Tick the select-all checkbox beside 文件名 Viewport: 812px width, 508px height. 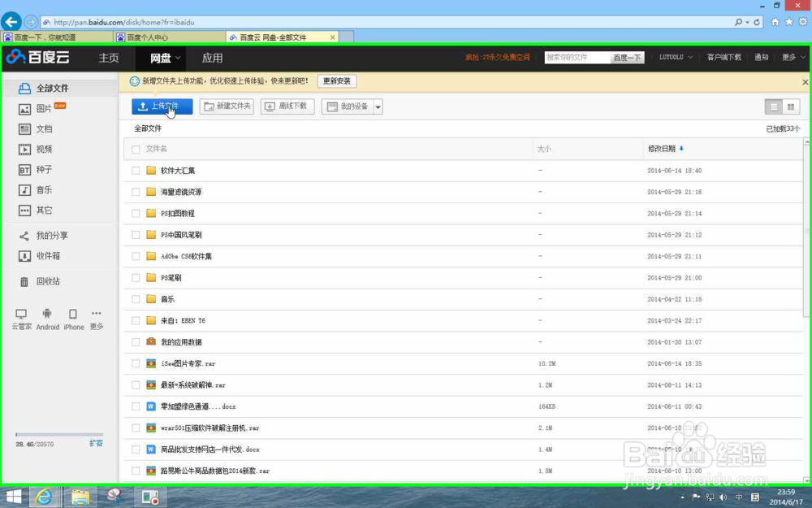coord(136,150)
